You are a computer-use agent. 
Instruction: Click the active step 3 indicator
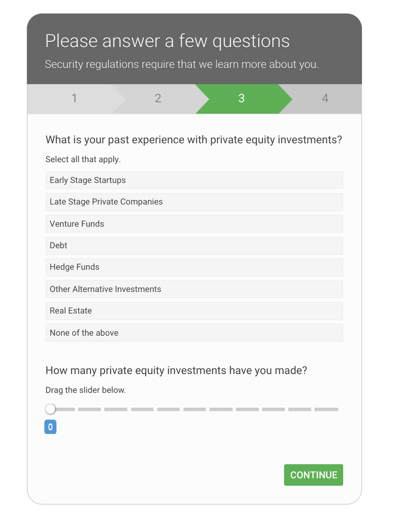tap(241, 99)
